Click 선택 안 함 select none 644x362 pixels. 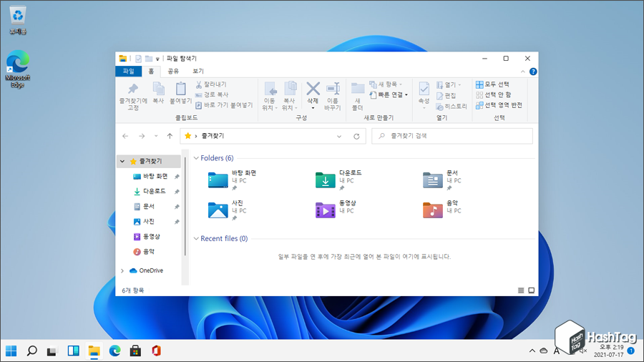coord(493,95)
